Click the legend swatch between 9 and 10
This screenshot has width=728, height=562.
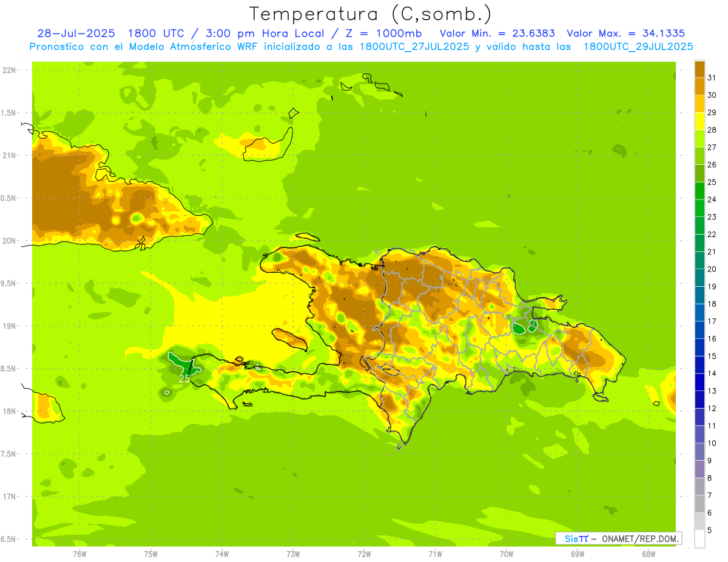point(699,452)
